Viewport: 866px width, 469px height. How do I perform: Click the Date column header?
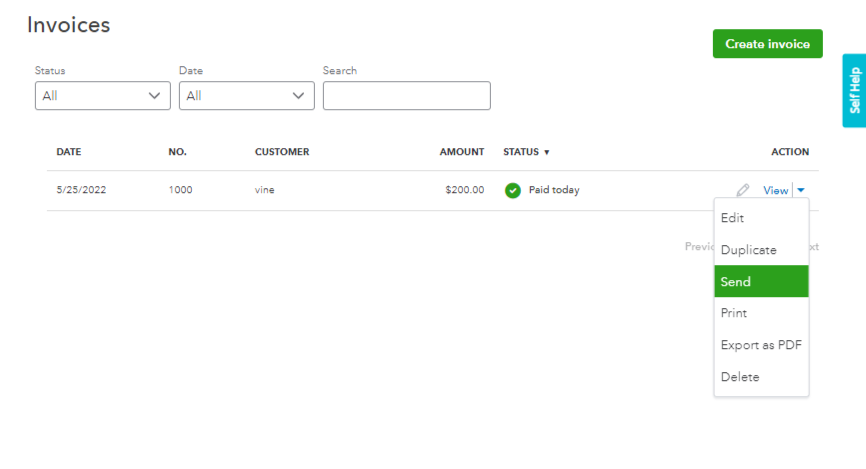tap(69, 152)
